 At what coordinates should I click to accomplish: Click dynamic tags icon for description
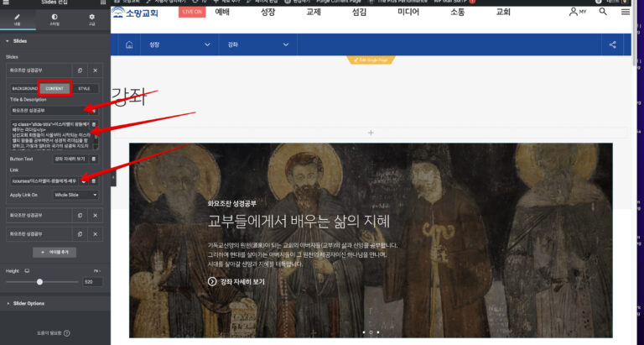94,124
